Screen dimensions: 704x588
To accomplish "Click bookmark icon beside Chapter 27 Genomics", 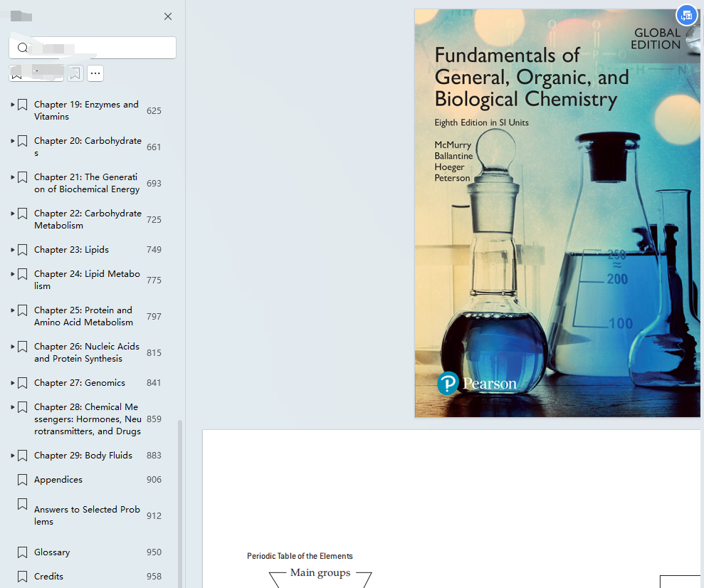I will [x=23, y=384].
